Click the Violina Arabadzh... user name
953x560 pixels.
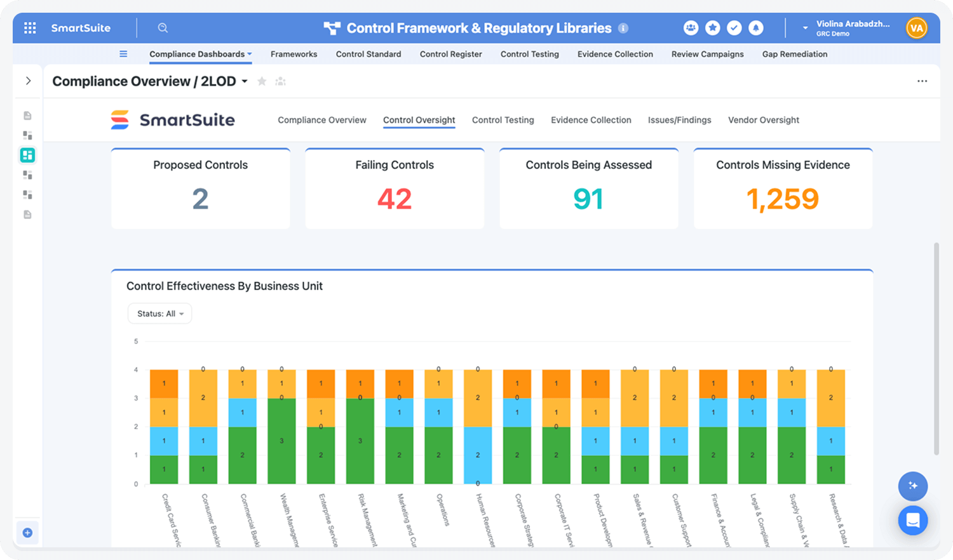pyautogui.click(x=853, y=24)
